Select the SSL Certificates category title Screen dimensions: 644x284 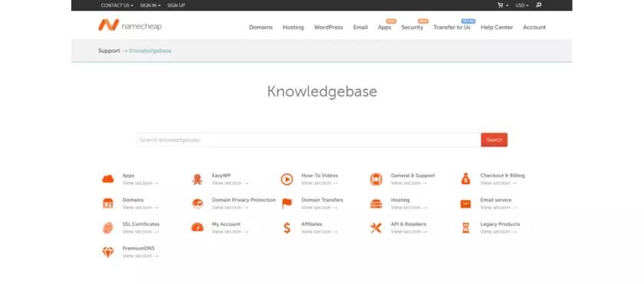(141, 224)
